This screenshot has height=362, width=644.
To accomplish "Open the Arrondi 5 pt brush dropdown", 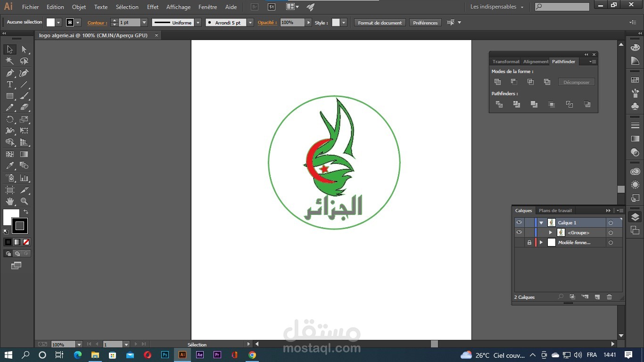I will coord(250,23).
